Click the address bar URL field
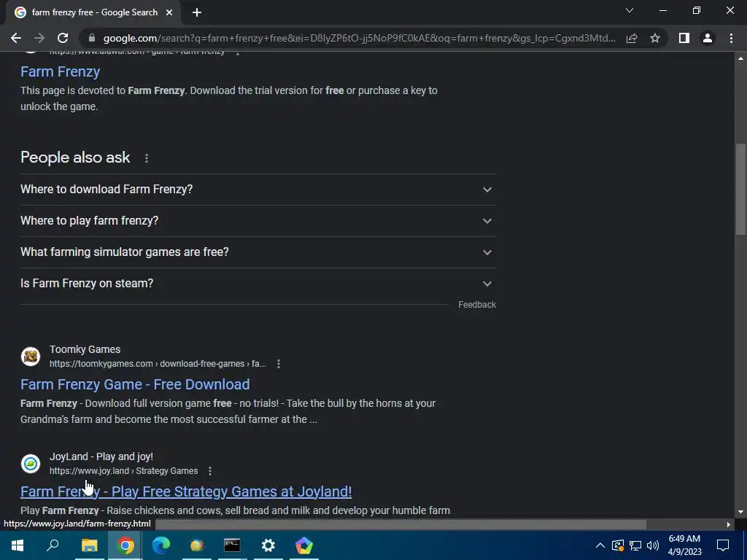 tap(359, 38)
